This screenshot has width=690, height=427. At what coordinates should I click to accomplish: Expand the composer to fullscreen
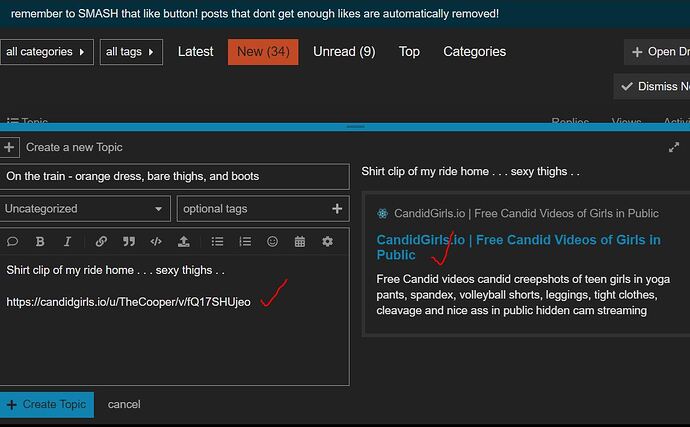[674, 147]
